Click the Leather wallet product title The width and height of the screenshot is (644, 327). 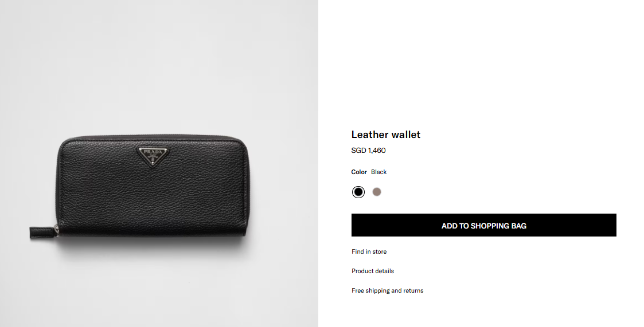(x=386, y=135)
